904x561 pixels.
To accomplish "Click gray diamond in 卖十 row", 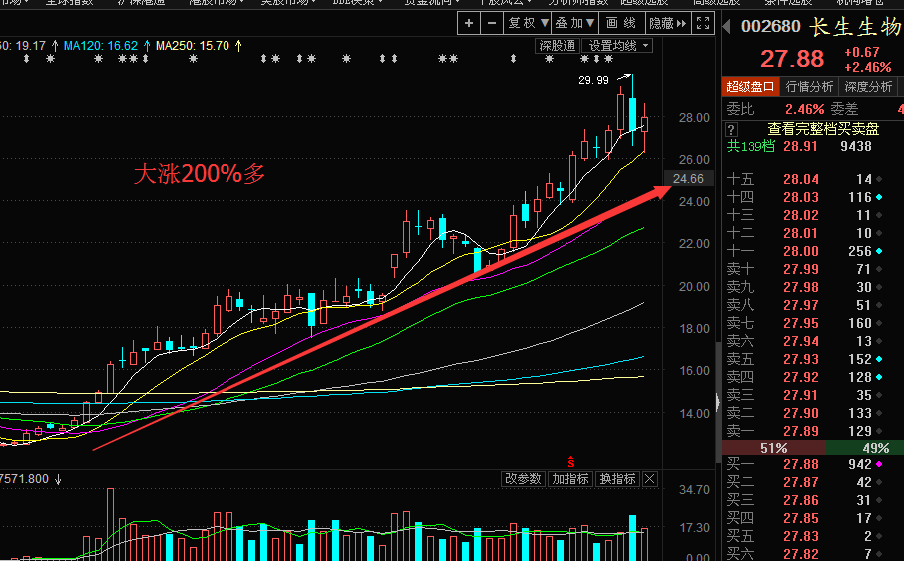I will [x=879, y=269].
